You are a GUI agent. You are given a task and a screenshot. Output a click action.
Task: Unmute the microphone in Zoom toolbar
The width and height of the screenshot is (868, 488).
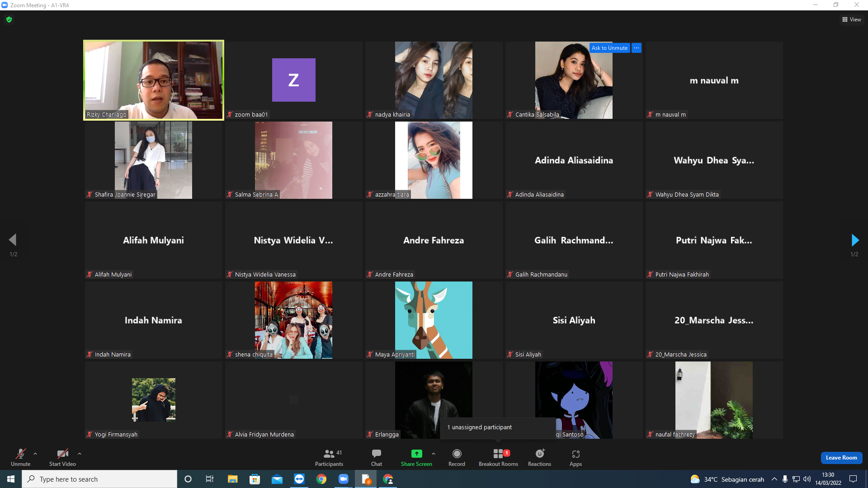[21, 457]
